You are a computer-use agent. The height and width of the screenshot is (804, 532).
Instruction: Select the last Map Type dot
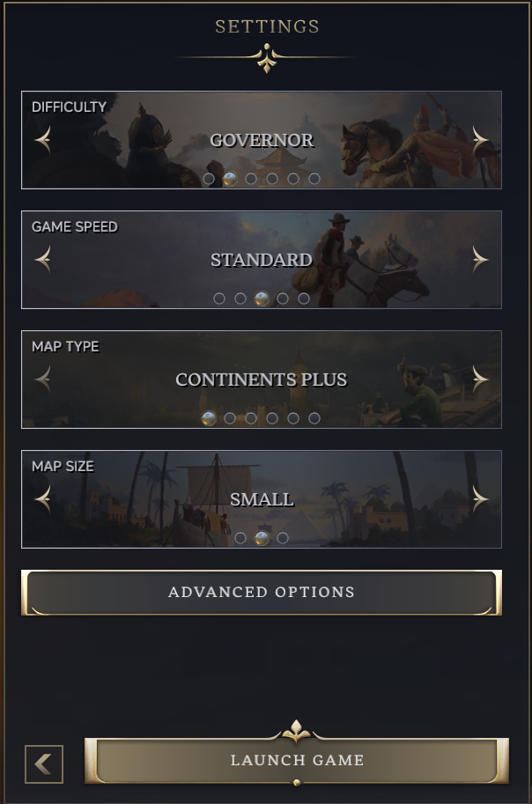[314, 418]
